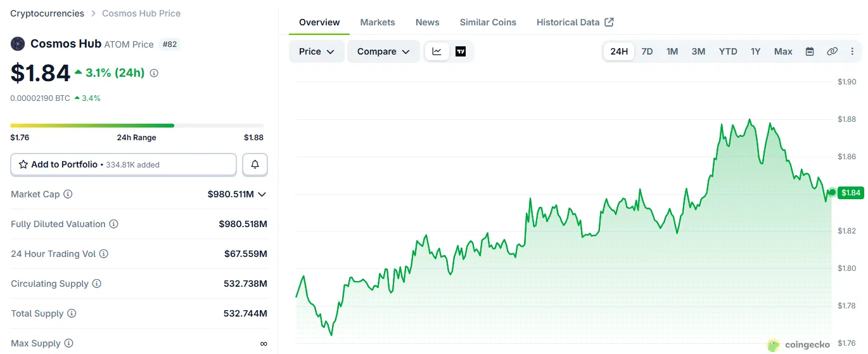Click the $980.511M market cap value
868x354 pixels.
click(x=231, y=194)
